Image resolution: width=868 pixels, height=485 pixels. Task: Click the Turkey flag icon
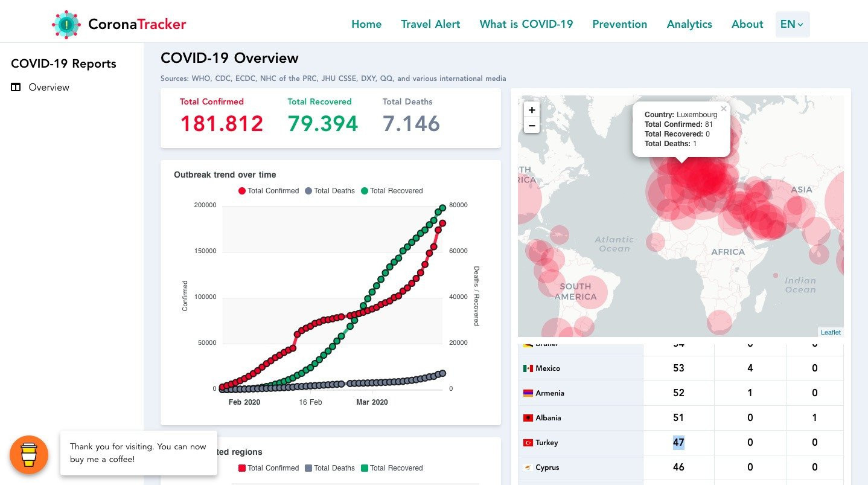(x=528, y=443)
